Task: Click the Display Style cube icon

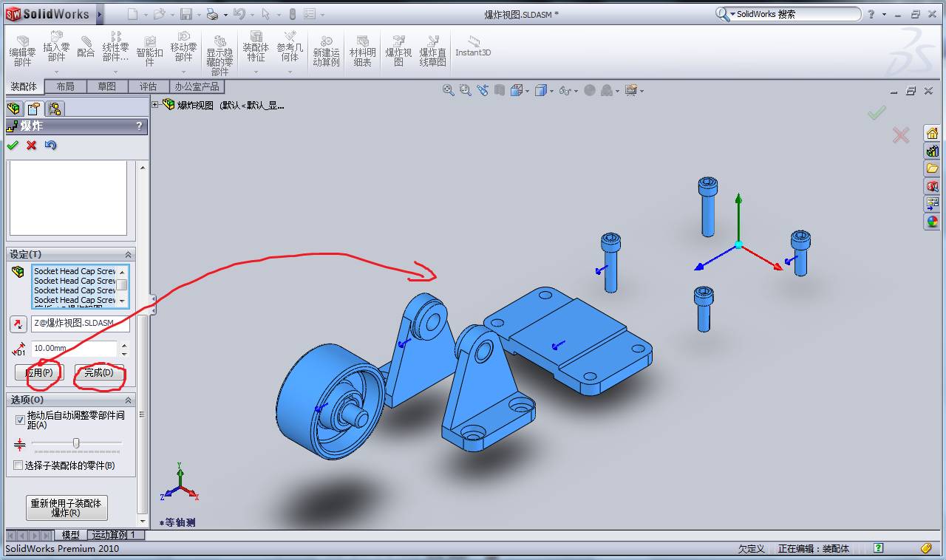Action: pos(541,90)
